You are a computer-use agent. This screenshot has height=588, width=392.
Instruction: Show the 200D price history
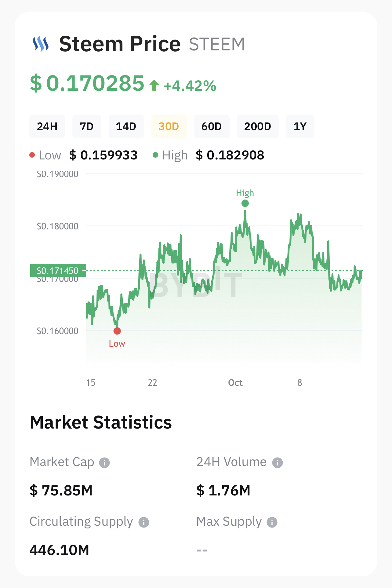[x=258, y=126]
